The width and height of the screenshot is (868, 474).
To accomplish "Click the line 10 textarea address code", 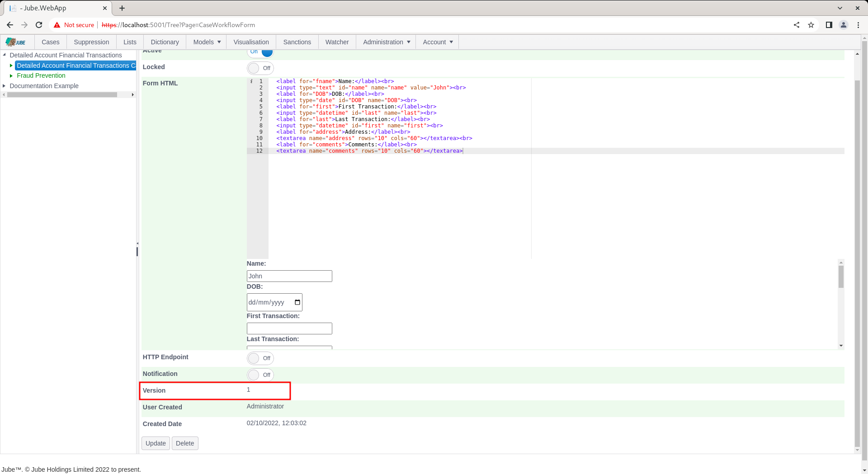I will tap(374, 138).
